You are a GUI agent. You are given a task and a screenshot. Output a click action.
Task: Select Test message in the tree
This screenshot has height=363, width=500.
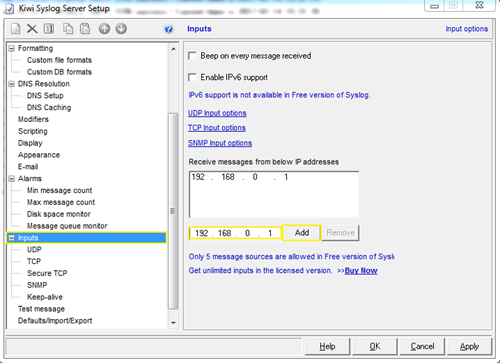(x=41, y=309)
